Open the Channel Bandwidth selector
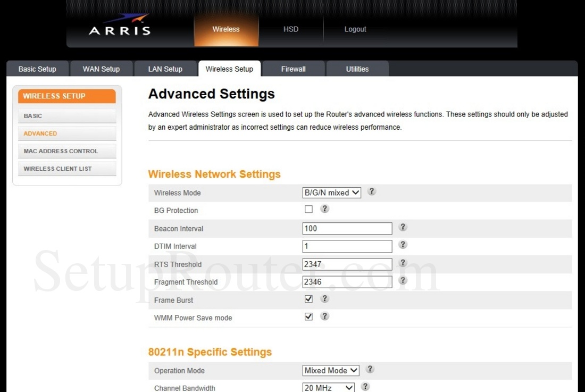The width and height of the screenshot is (585, 392). click(328, 387)
